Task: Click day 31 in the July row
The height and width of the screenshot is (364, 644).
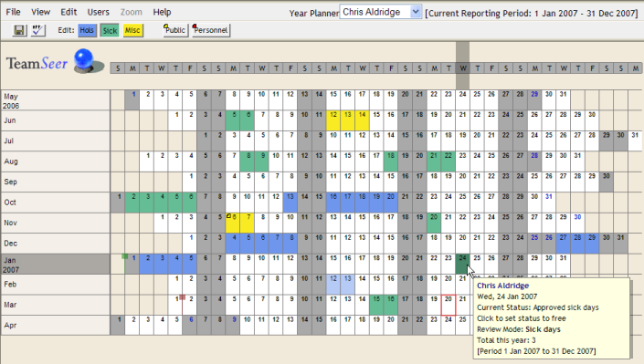Action: point(635,140)
